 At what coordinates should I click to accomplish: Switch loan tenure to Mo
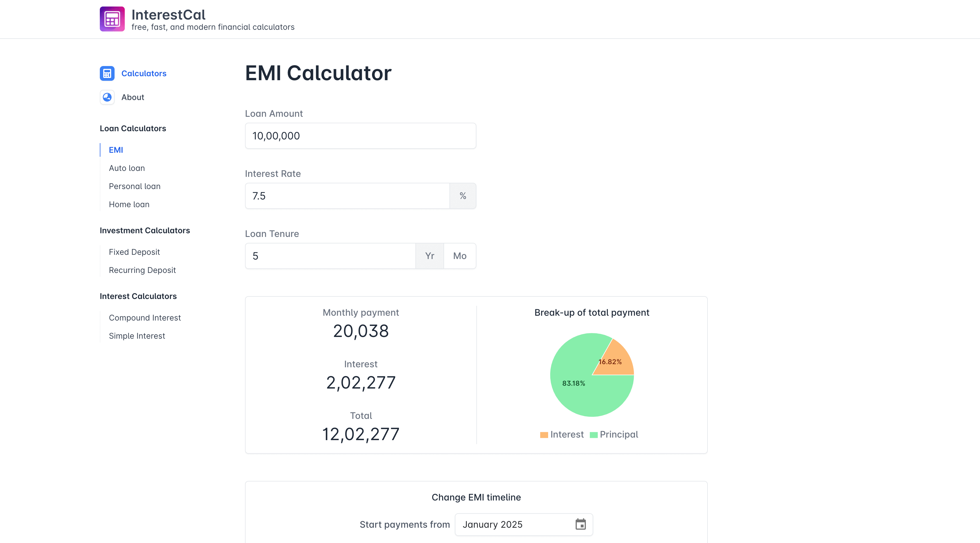[460, 256]
